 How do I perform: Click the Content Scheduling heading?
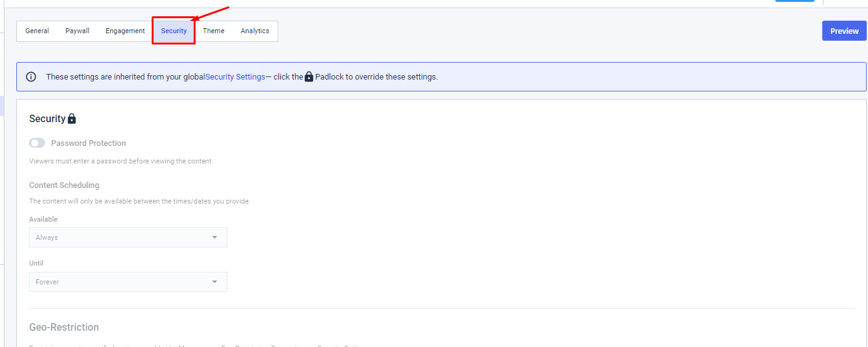coord(64,185)
